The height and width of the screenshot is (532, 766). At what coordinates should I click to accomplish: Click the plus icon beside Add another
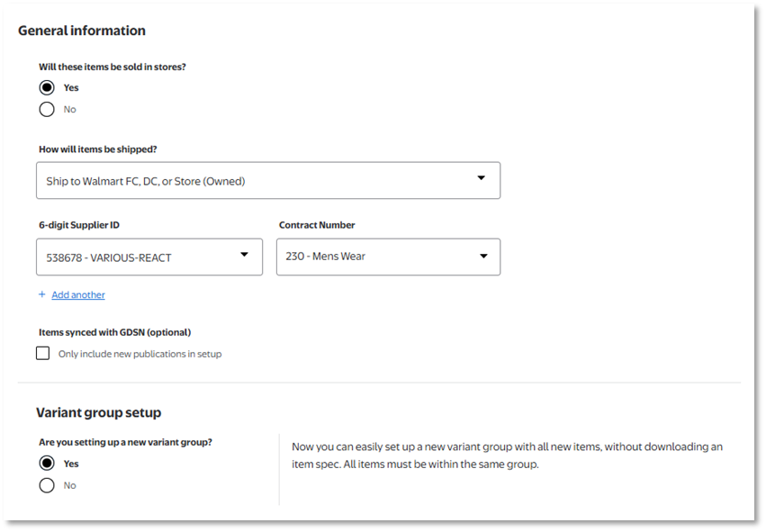41,294
